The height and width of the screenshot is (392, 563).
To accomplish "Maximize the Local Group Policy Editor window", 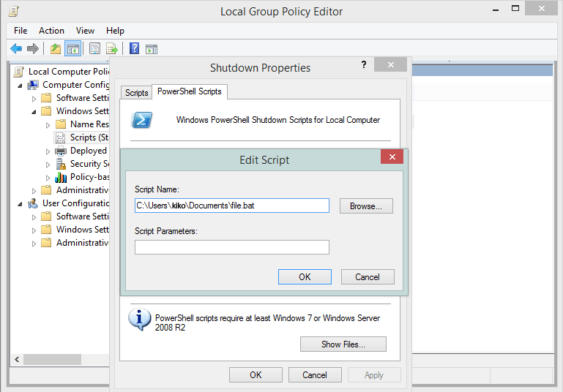I will (x=515, y=8).
